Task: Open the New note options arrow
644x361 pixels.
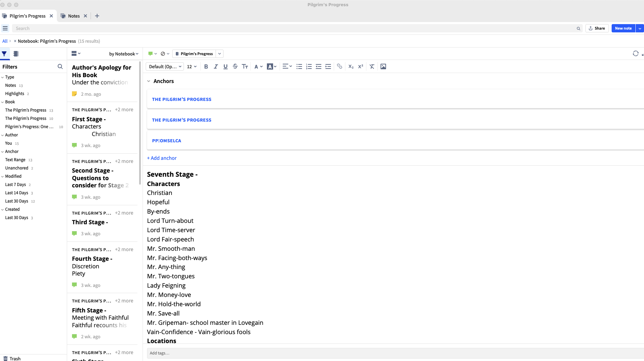Action: pyautogui.click(x=640, y=28)
